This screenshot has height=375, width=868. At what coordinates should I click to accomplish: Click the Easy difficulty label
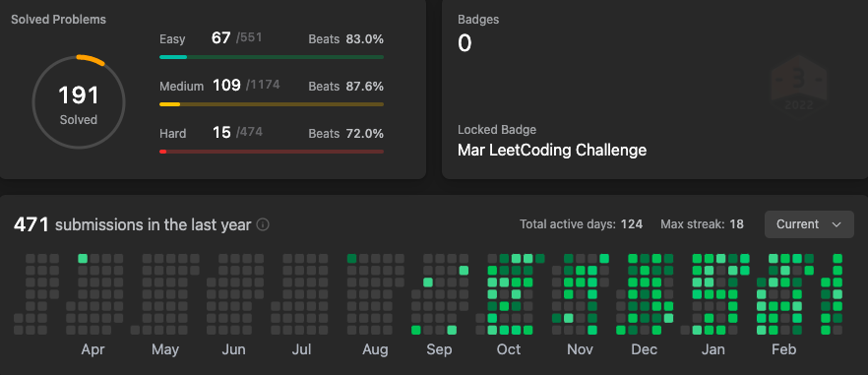[x=172, y=39]
